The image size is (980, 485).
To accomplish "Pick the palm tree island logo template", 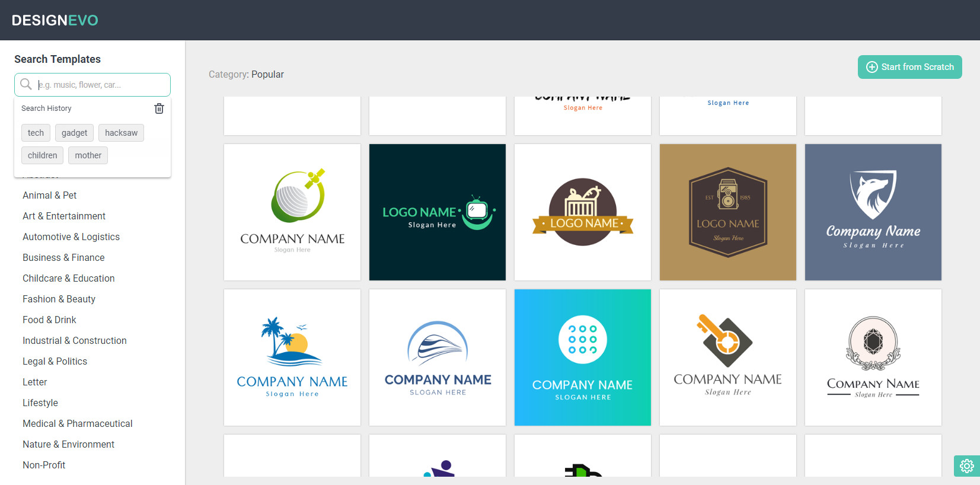I will tap(292, 358).
